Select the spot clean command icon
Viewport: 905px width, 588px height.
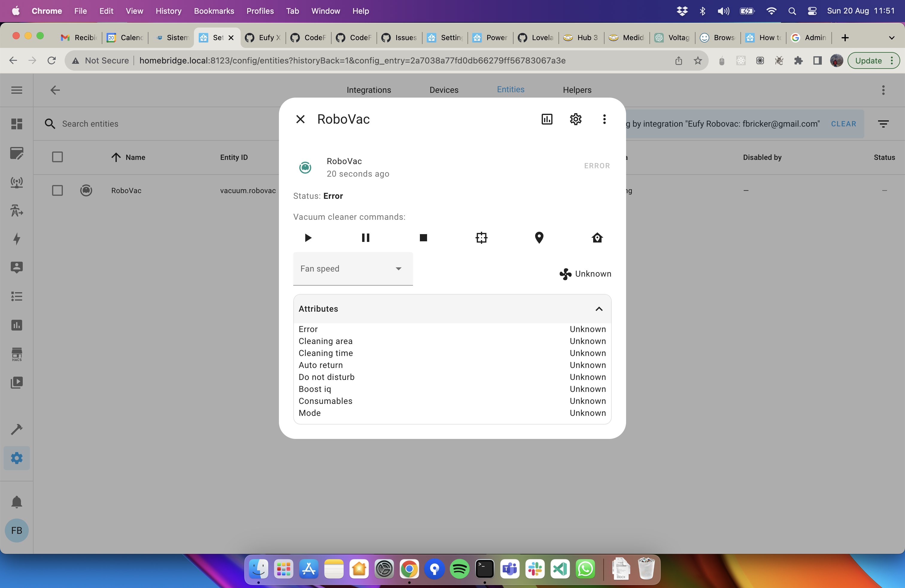[x=481, y=238]
